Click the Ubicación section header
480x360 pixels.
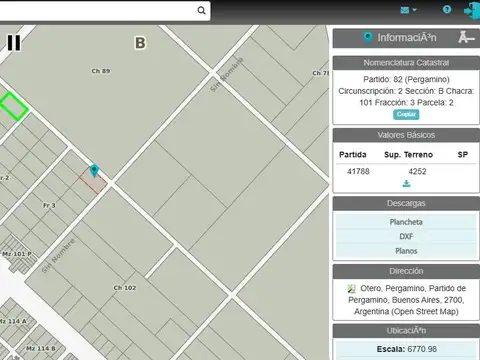pyautogui.click(x=406, y=331)
